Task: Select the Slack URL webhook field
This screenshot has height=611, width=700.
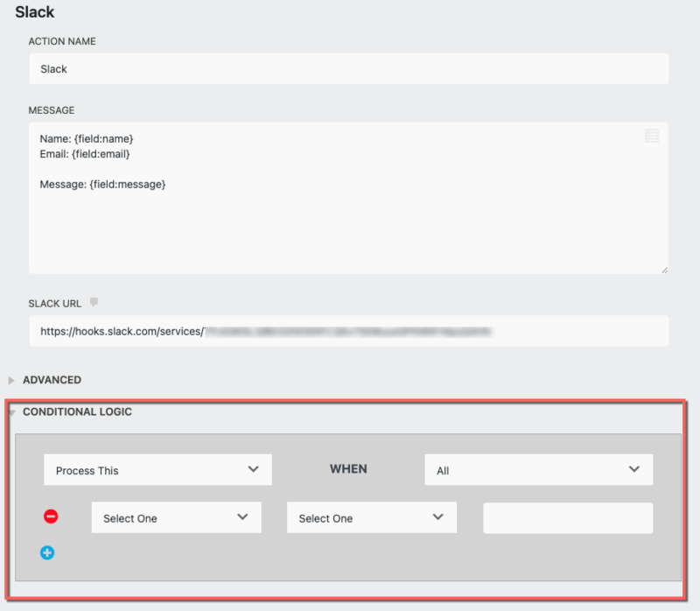Action: coord(350,331)
